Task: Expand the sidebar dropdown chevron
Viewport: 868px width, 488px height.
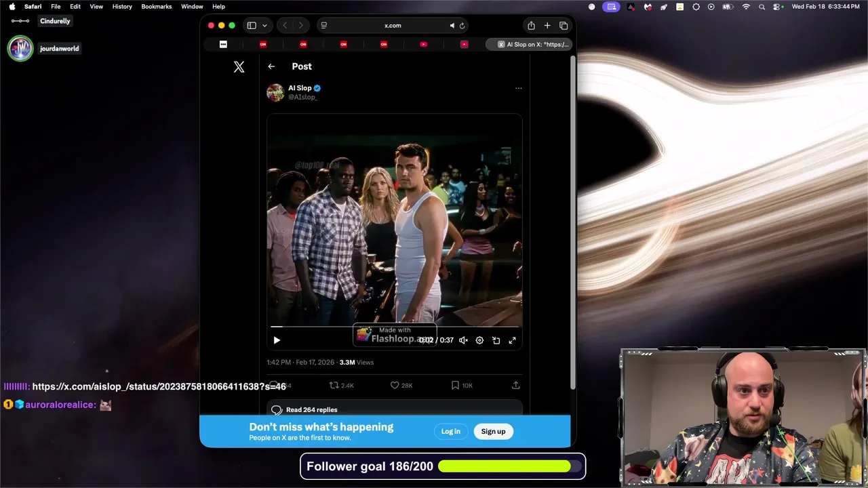Action: (264, 26)
